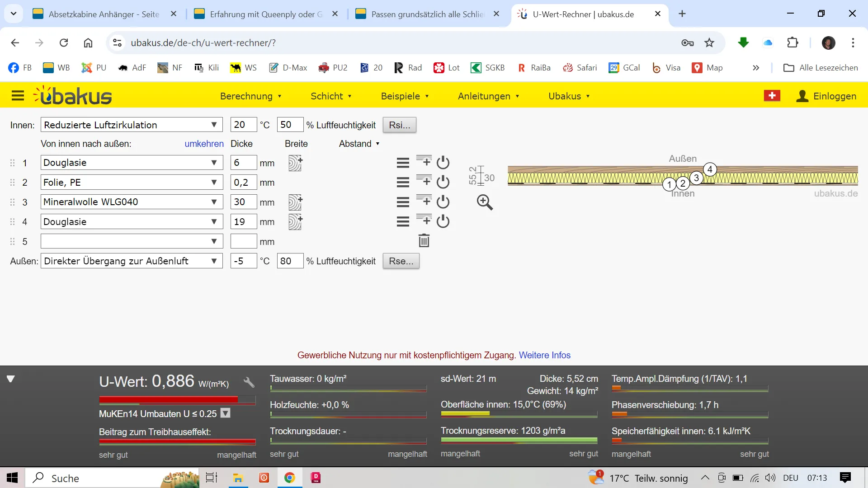Open the Berechnung menu

tap(250, 96)
